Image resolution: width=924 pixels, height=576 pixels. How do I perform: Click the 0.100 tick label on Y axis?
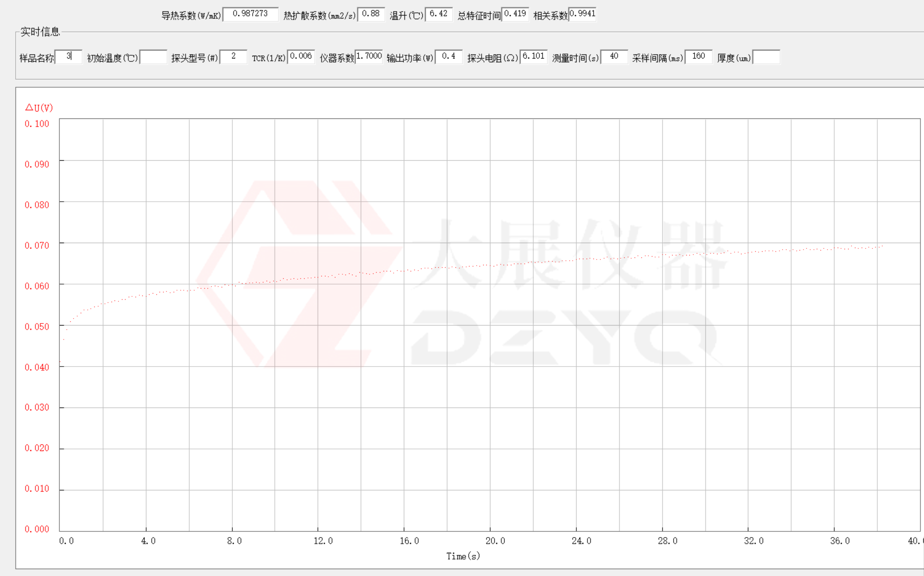click(37, 124)
